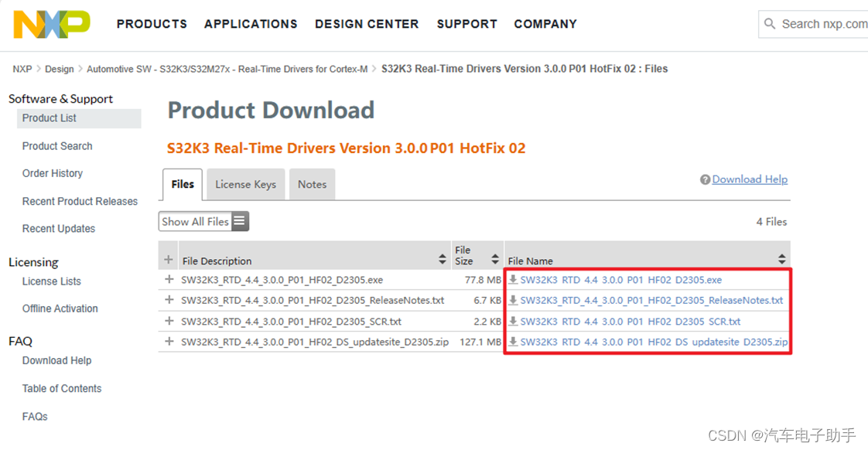
Task: Click the Download Help link near tabs
Action: [750, 179]
